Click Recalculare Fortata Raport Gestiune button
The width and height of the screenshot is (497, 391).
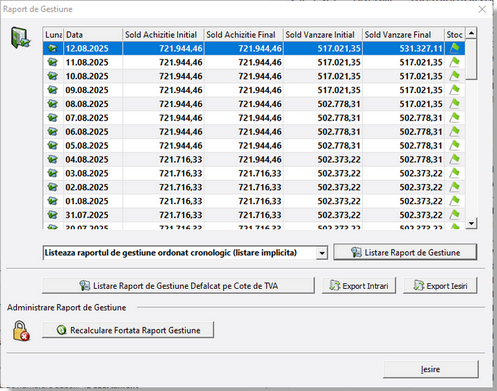coord(128,330)
